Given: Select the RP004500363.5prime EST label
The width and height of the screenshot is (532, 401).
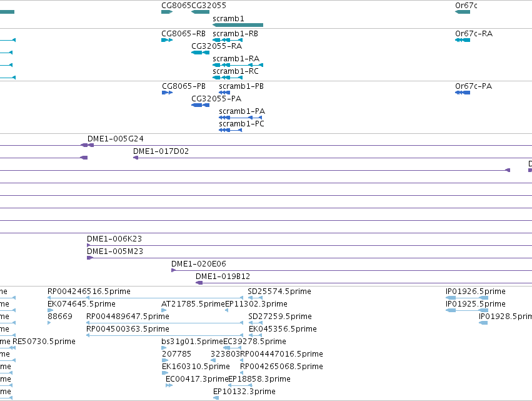Looking at the screenshot, I should pos(128,329).
